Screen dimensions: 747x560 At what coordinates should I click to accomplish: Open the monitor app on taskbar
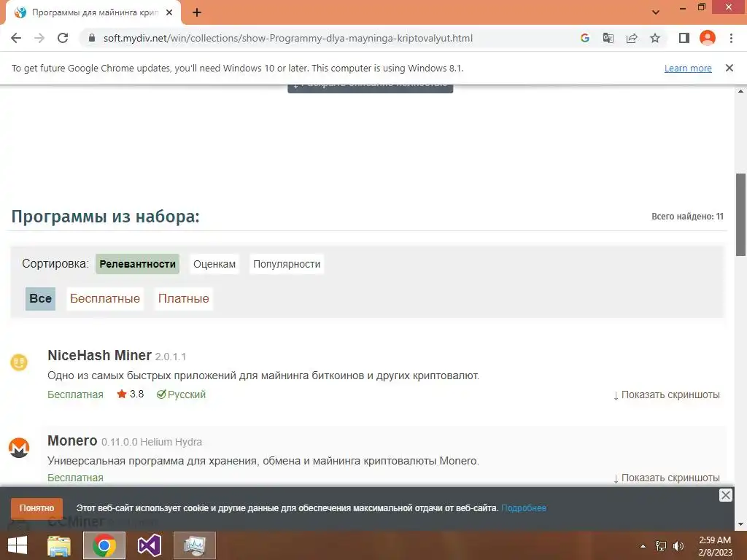pyautogui.click(x=195, y=545)
